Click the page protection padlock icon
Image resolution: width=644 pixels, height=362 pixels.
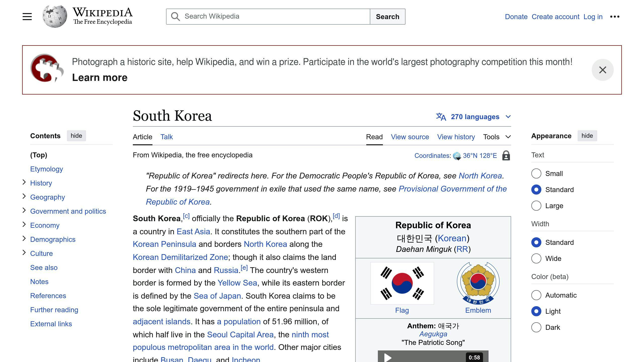pyautogui.click(x=506, y=156)
